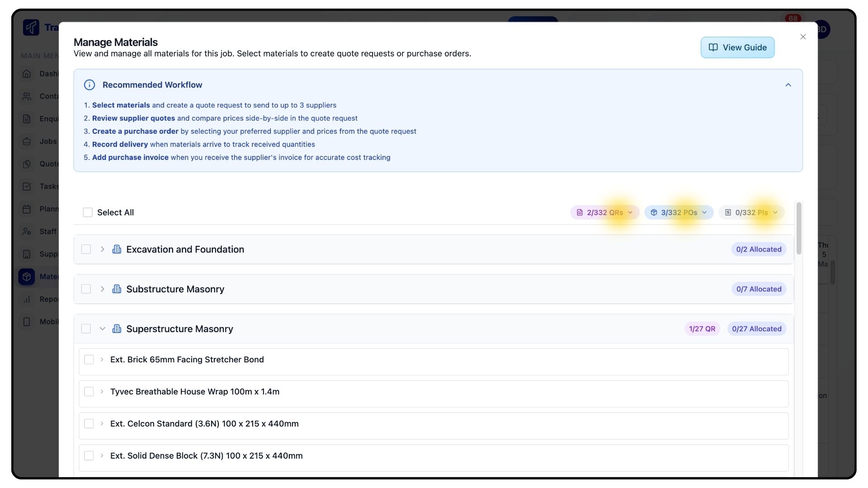Click the Recommended Workflow info icon
Image resolution: width=868 pixels, height=488 pixels.
click(x=90, y=85)
